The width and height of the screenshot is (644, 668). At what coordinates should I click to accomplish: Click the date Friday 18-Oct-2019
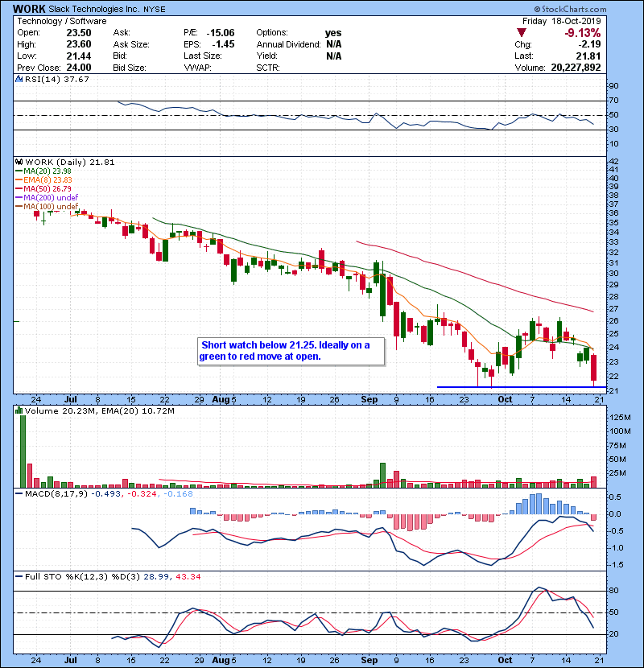point(562,21)
